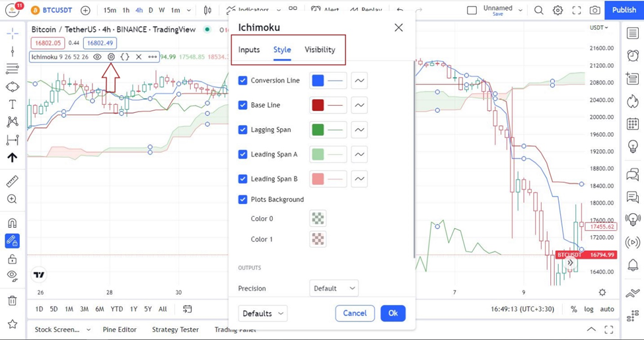Switch to the Visibility tab
644x340 pixels.
pos(320,50)
